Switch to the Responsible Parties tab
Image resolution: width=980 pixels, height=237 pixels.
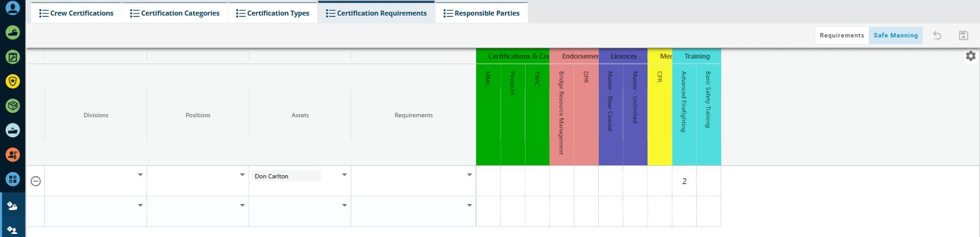click(481, 12)
